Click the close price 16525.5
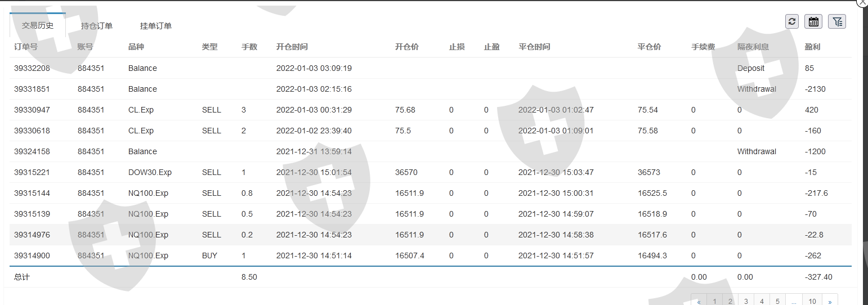The width and height of the screenshot is (868, 305). tap(652, 193)
